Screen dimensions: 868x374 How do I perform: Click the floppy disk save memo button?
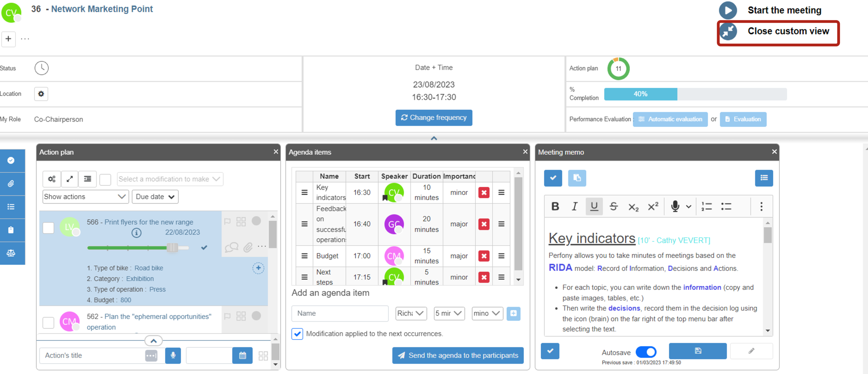(x=697, y=351)
